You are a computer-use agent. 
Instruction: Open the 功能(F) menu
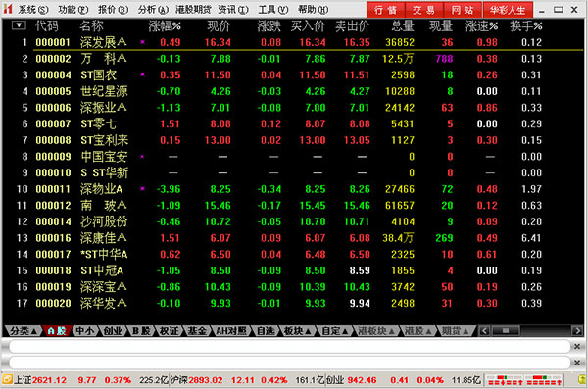[x=73, y=10]
